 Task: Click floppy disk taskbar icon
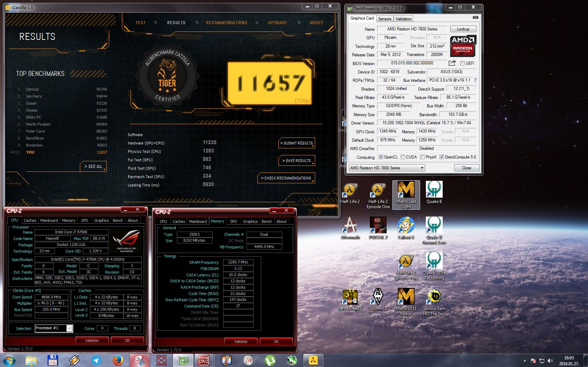[x=53, y=360]
